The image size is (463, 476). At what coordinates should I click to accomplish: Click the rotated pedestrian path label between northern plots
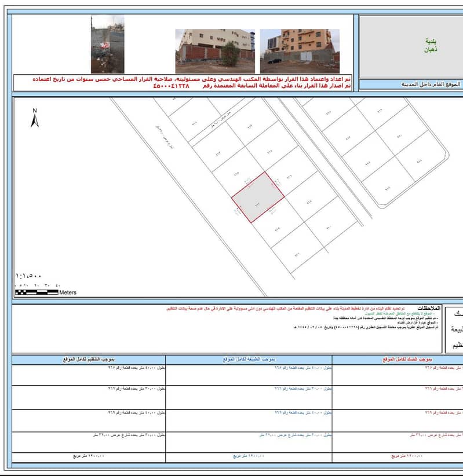pos(221,119)
